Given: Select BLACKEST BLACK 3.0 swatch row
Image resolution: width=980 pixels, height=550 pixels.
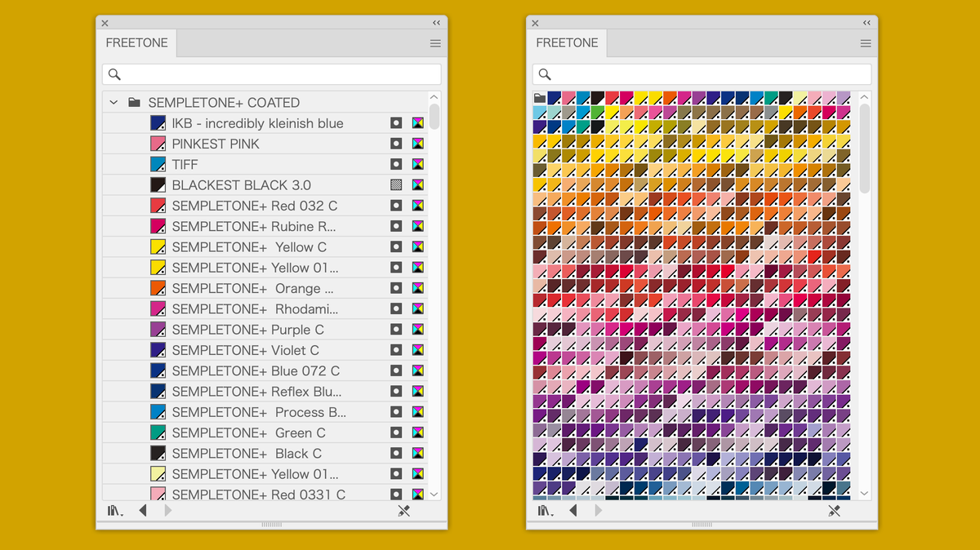Looking at the screenshot, I should pyautogui.click(x=265, y=185).
